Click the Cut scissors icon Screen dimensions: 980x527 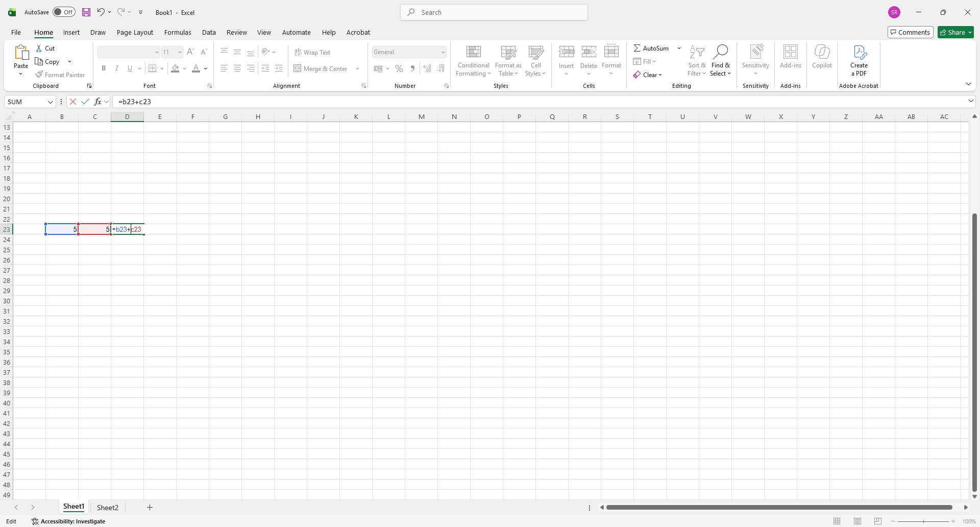coord(39,48)
